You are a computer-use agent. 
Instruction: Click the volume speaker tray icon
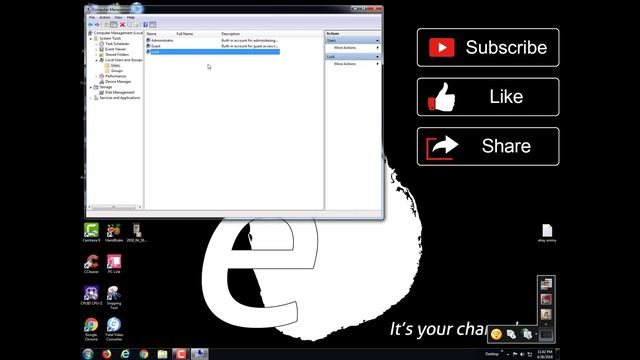pyautogui.click(x=522, y=354)
